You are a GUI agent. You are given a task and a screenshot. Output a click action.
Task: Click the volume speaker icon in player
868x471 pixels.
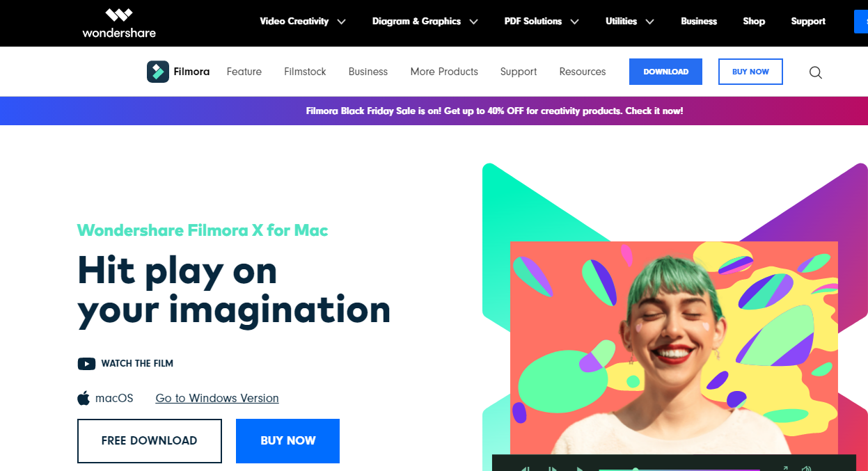(x=806, y=468)
